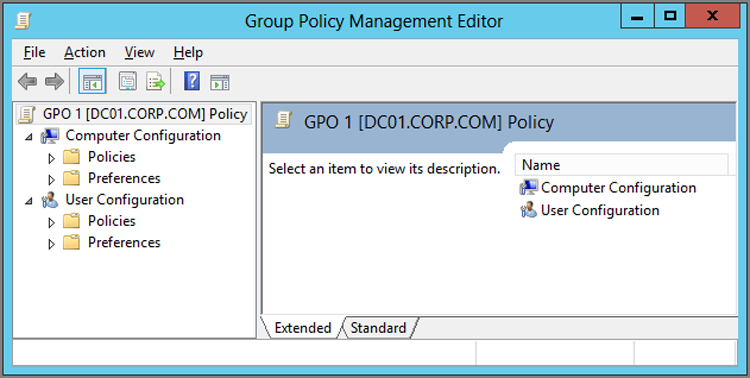Click GPO scroll icon in tree root

tap(26, 114)
